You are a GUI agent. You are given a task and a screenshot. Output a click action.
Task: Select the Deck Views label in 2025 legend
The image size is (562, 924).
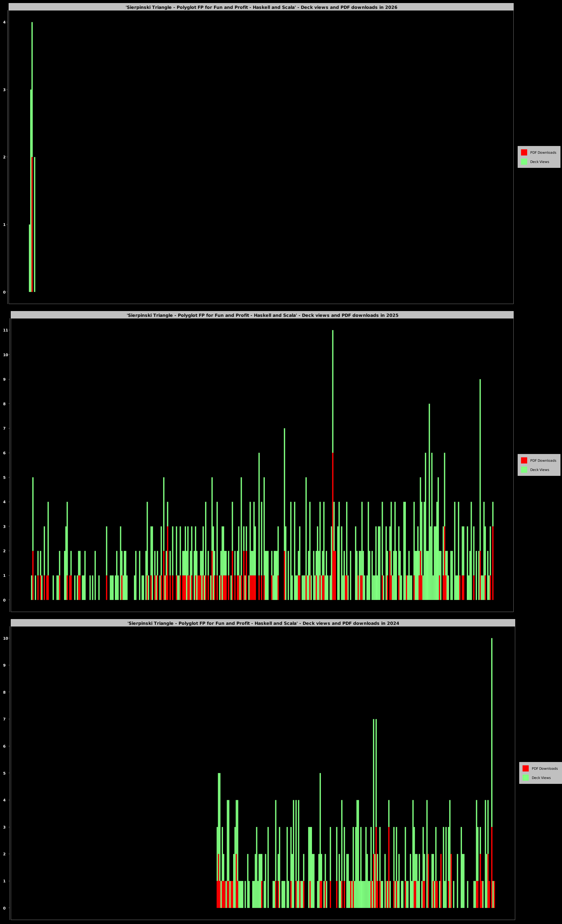[x=540, y=470]
